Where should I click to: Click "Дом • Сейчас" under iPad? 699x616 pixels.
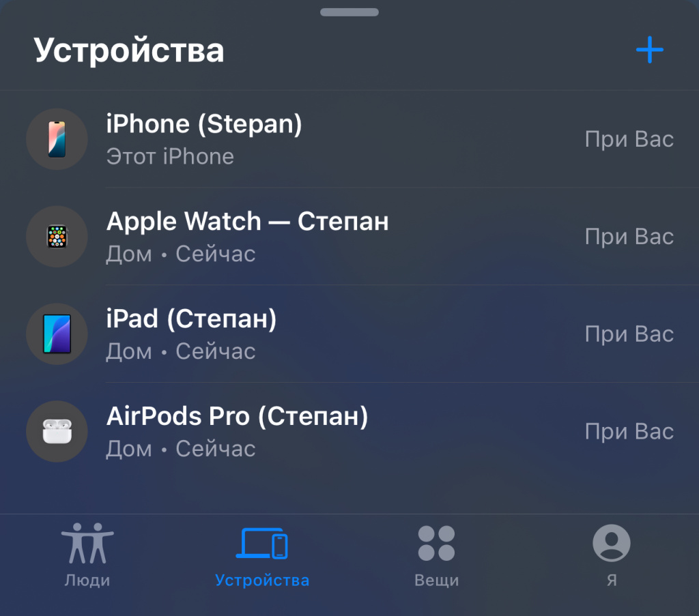coord(181,351)
